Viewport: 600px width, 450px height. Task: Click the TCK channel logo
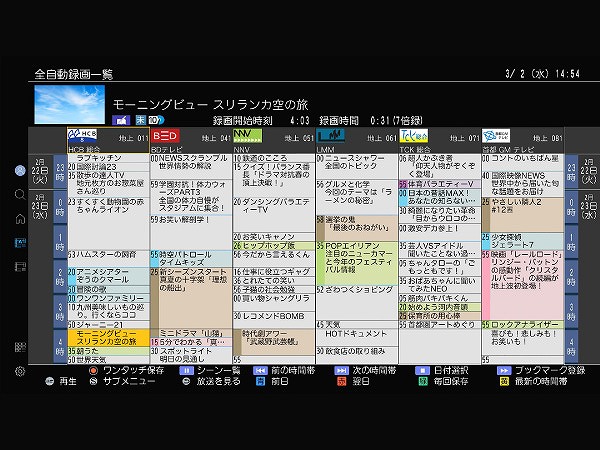coord(414,135)
